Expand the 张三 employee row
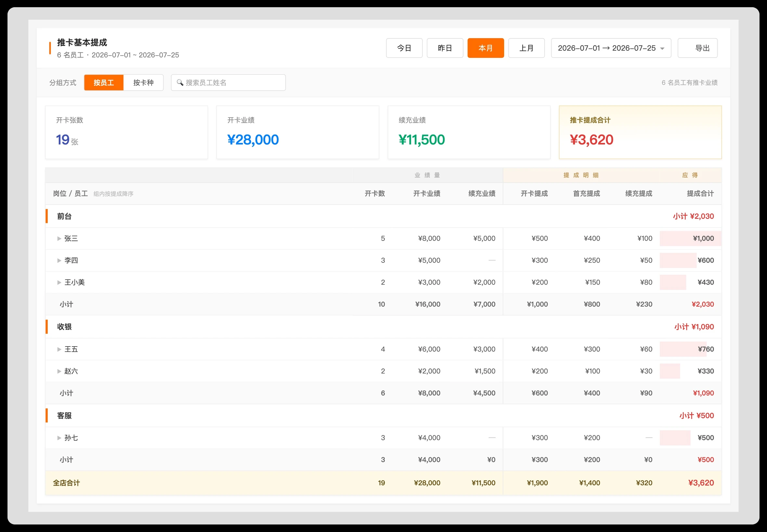The image size is (767, 532). point(59,238)
